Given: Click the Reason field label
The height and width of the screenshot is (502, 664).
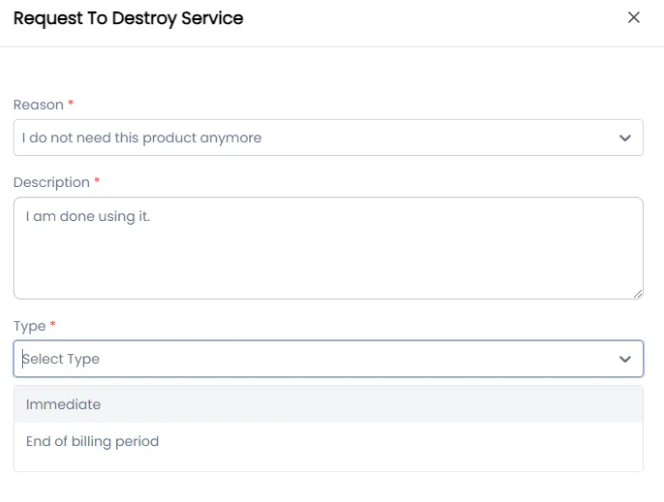Looking at the screenshot, I should 37,105.
